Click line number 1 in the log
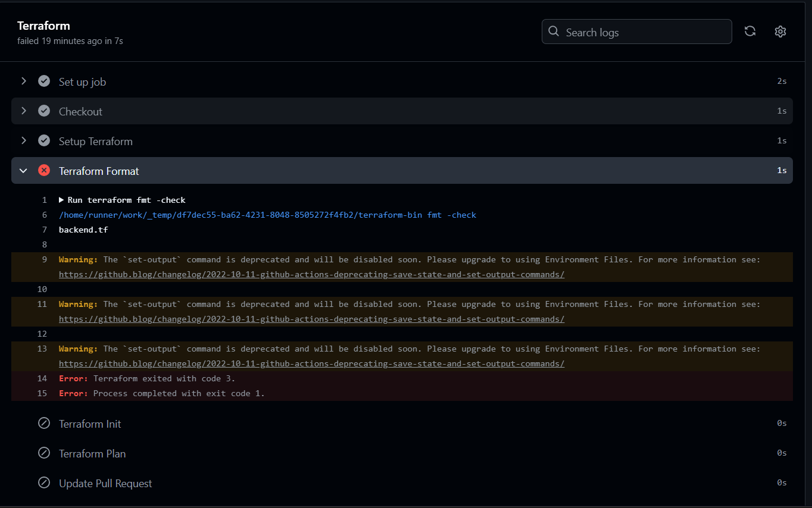 pos(45,200)
